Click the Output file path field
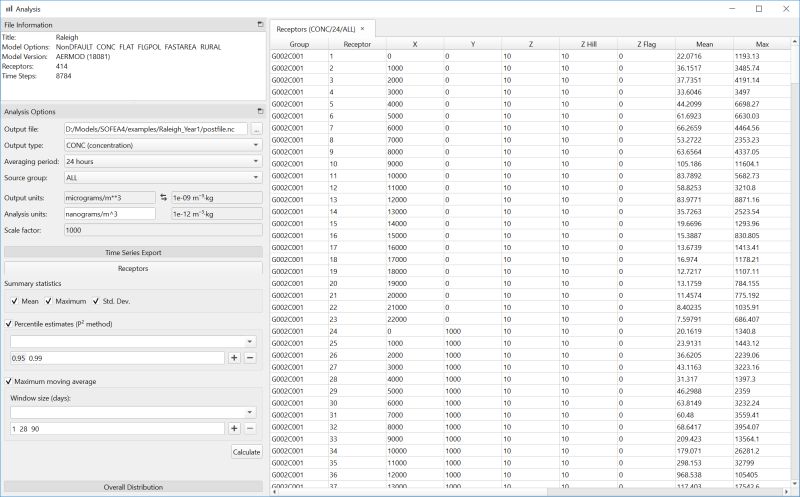This screenshot has height=497, width=800. (x=156, y=129)
